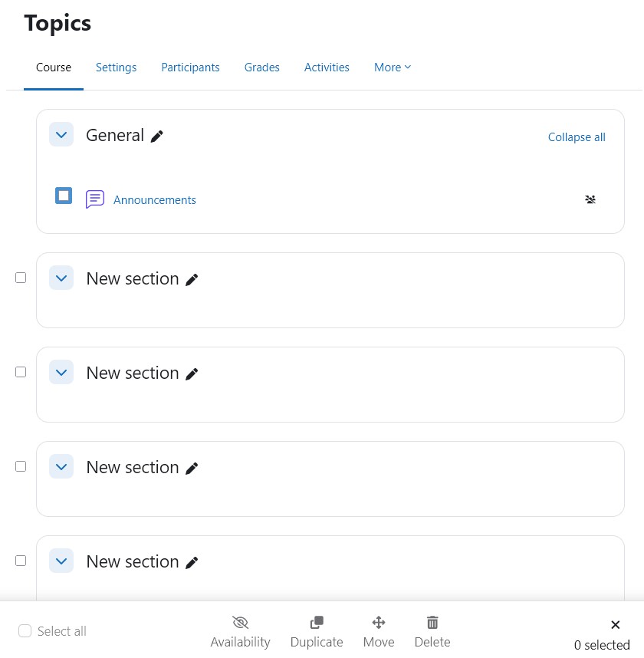Open the More dropdown menu
644x658 pixels.
(x=393, y=67)
